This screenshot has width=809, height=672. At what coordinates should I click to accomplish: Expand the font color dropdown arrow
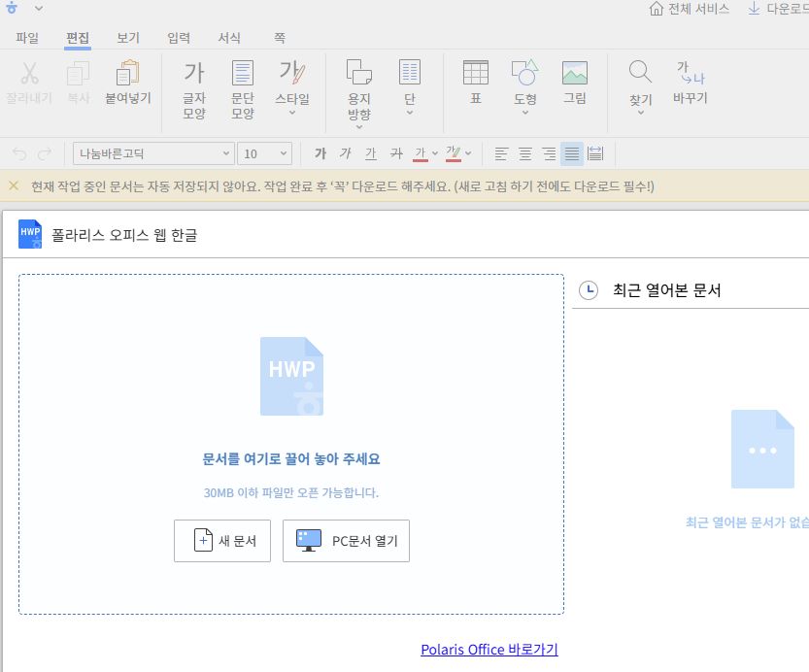(435, 153)
